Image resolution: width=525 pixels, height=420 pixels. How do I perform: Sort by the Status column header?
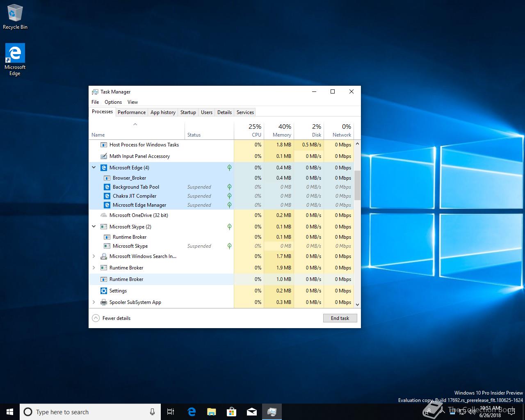209,131
